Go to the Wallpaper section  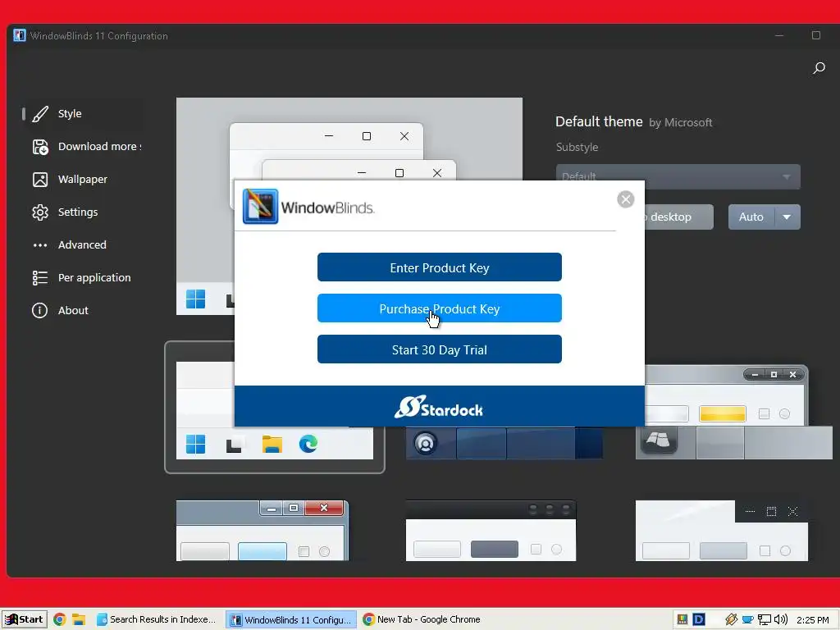pos(83,180)
